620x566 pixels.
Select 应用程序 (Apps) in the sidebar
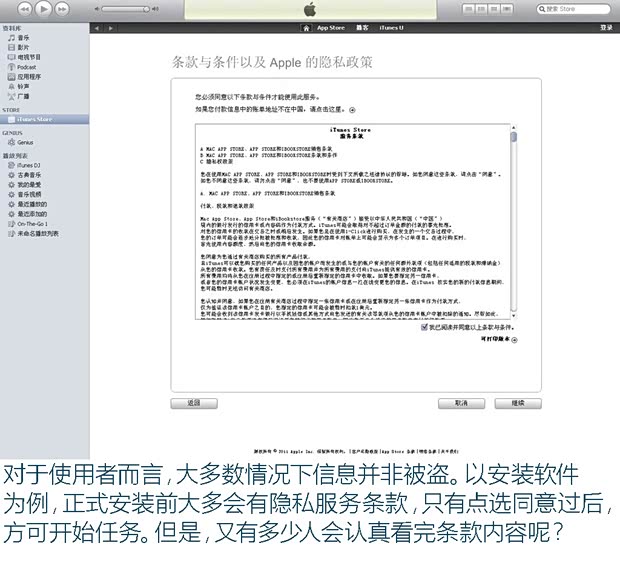point(29,76)
